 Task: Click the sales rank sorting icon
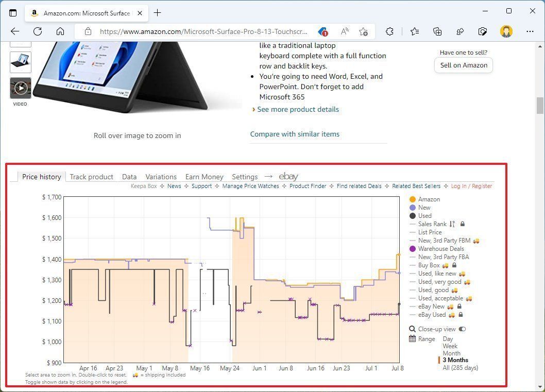(452, 224)
